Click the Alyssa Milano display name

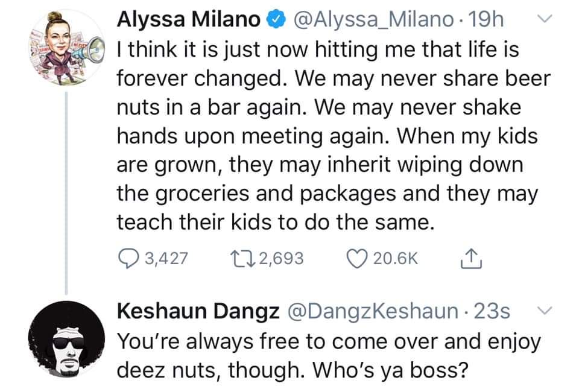[188, 21]
